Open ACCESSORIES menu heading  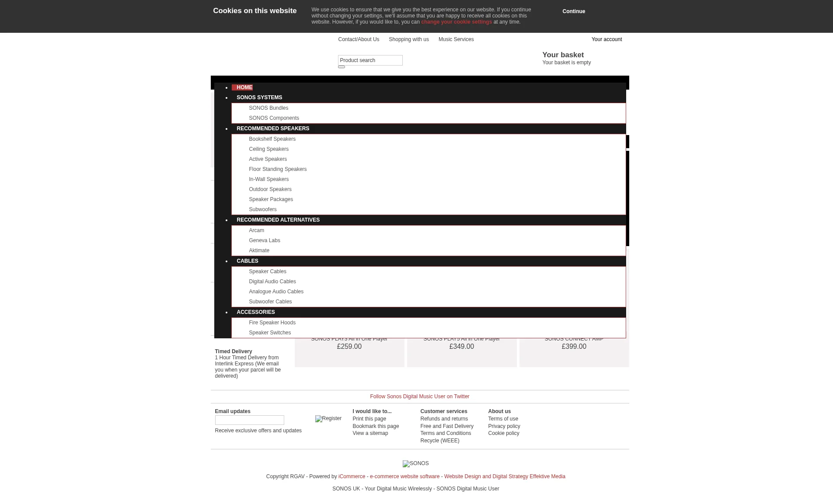point(256,312)
